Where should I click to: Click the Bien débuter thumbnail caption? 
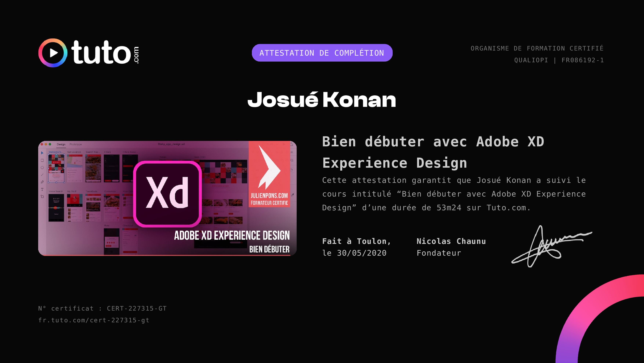(x=269, y=249)
